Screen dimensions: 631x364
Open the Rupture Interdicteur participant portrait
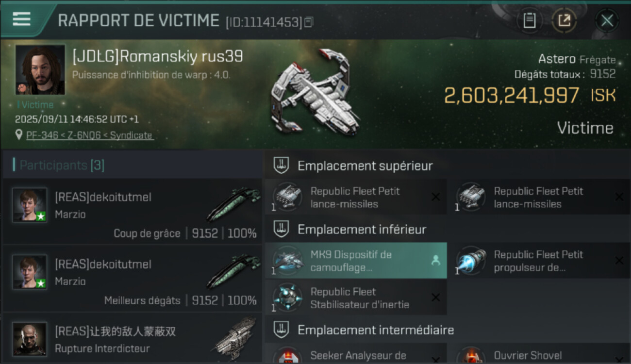click(x=30, y=339)
